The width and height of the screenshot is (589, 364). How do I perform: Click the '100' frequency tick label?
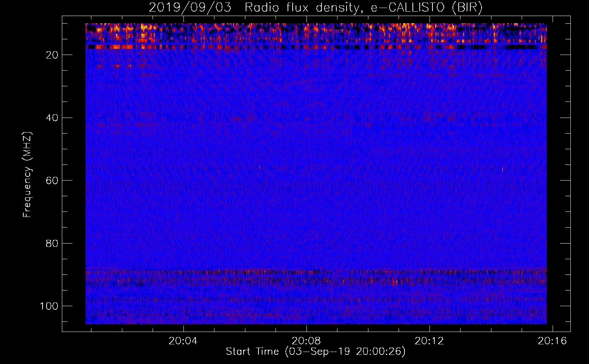coord(49,306)
